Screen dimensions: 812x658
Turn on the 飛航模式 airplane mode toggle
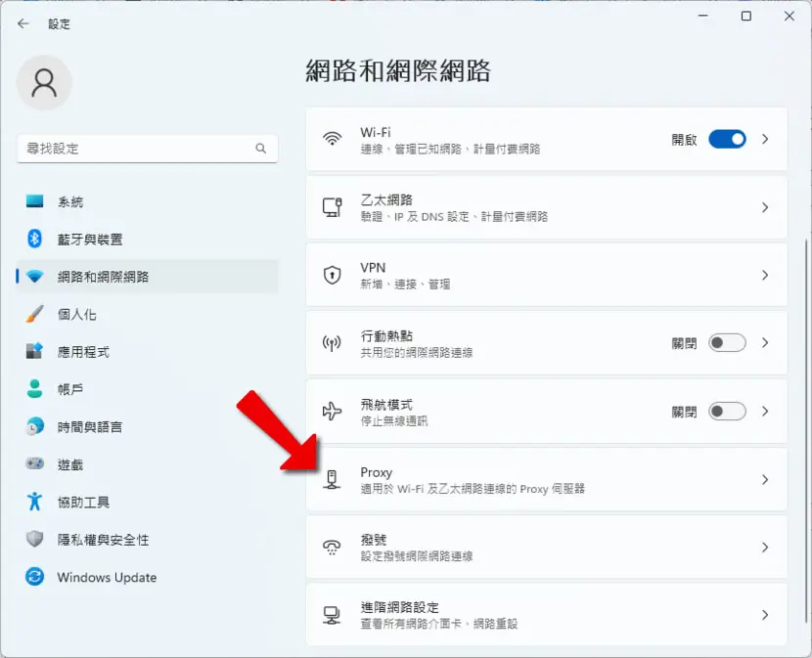[x=727, y=411]
